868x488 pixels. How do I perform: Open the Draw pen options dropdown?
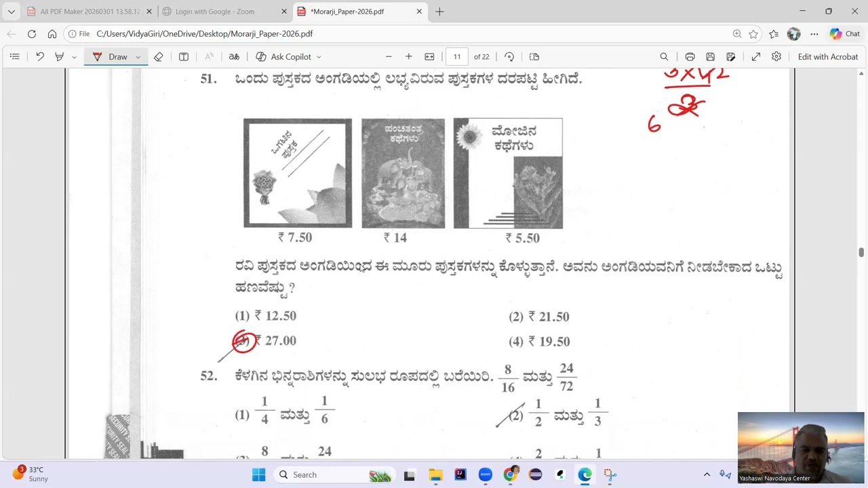point(138,57)
